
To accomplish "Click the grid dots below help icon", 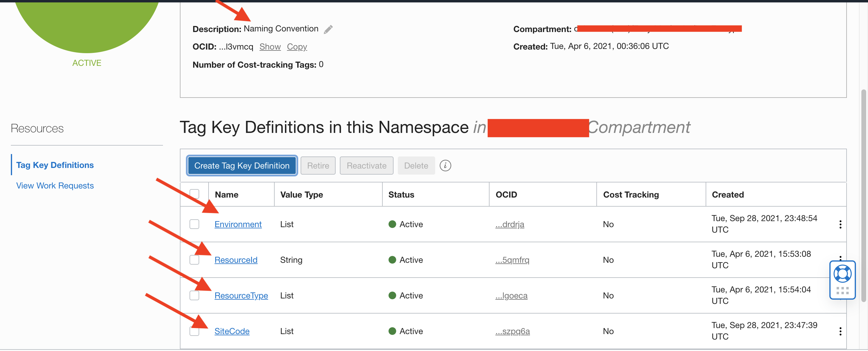I will [842, 291].
